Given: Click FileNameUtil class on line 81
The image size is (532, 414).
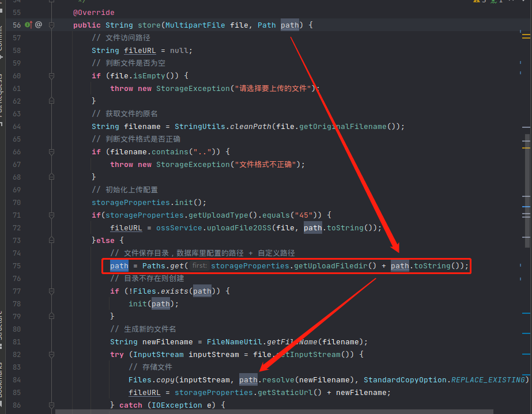Looking at the screenshot, I should point(234,342).
